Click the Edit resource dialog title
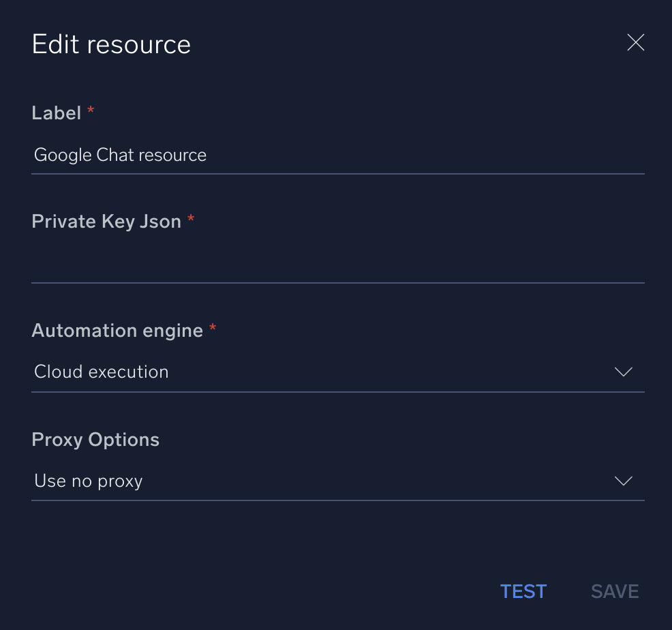 (x=111, y=44)
